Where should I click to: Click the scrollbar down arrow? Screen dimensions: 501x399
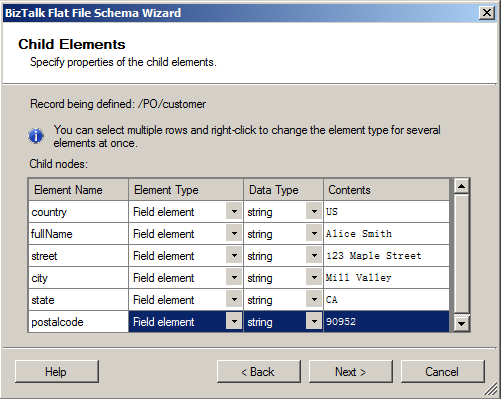462,323
